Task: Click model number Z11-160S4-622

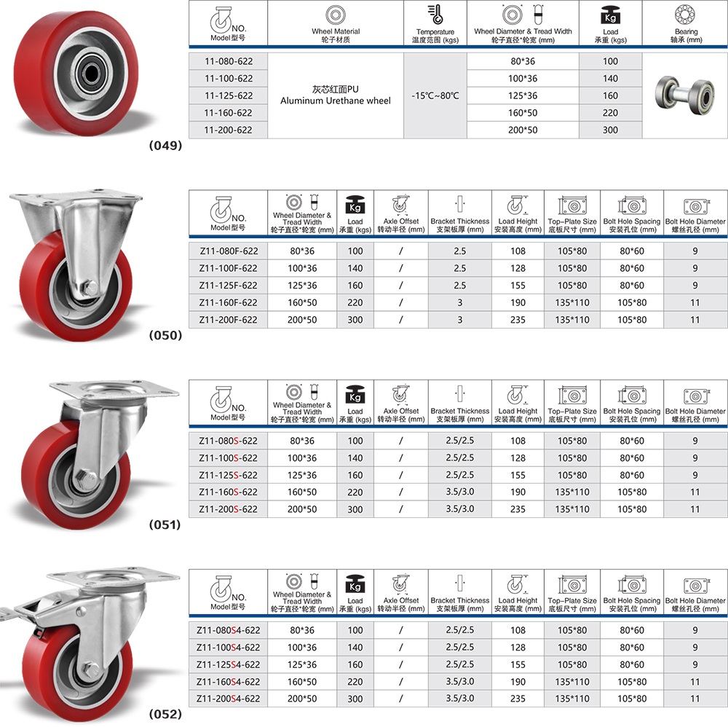Action: coord(229,682)
